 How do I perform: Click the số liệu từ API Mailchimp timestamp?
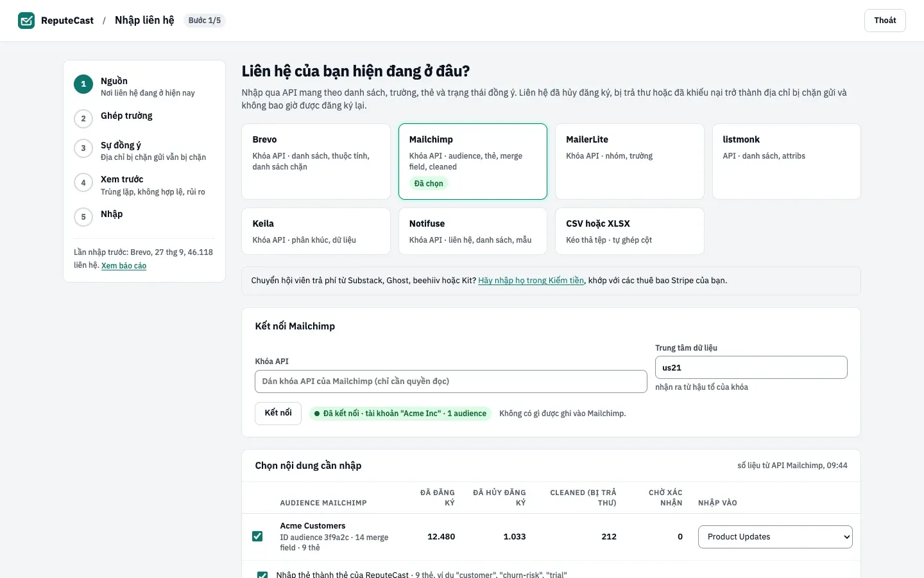pyautogui.click(x=792, y=466)
